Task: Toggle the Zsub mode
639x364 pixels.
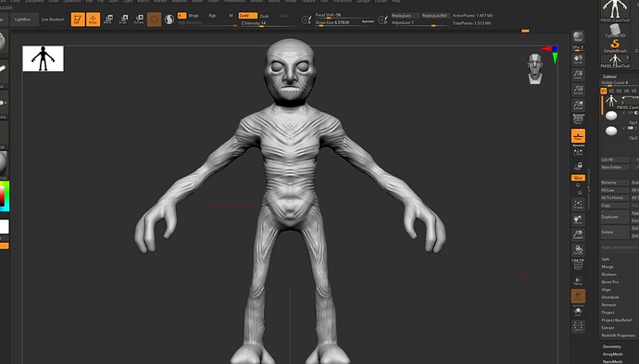Action: pos(264,16)
